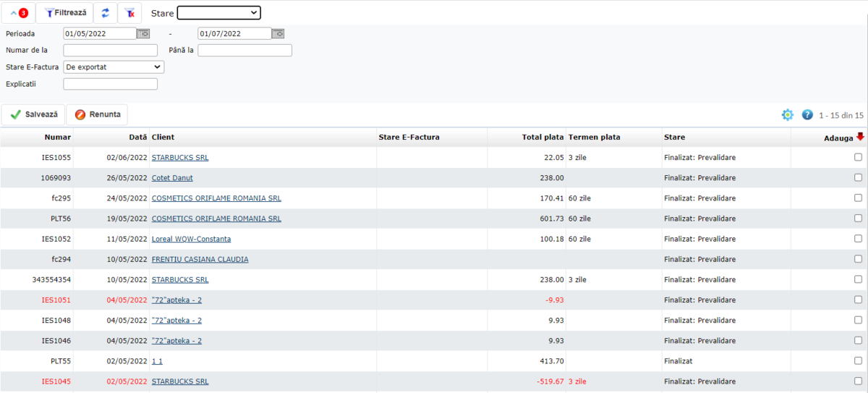Open calendar picker for end date
The image size is (868, 393).
[x=278, y=33]
